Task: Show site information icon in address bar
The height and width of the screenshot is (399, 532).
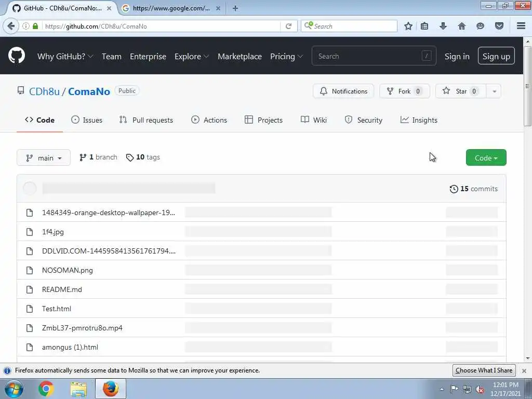Action: (x=26, y=26)
